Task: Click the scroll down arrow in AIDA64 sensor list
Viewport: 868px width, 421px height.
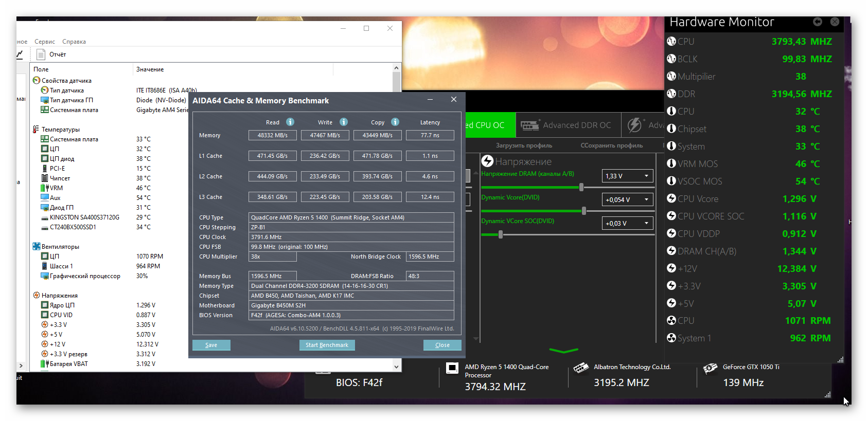Action: (x=396, y=367)
